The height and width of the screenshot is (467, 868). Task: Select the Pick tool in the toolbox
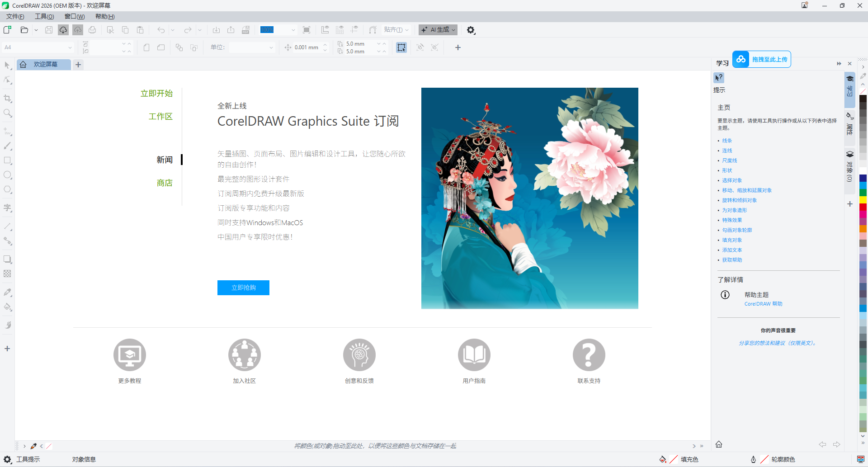pyautogui.click(x=7, y=66)
